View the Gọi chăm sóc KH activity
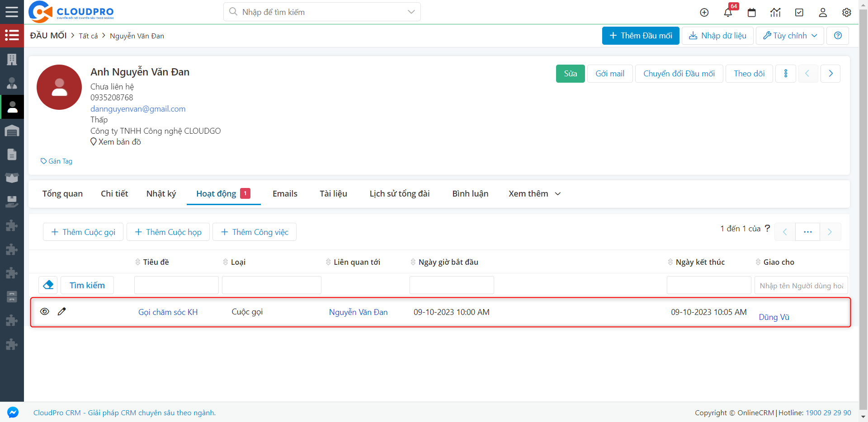868x422 pixels. [44, 311]
